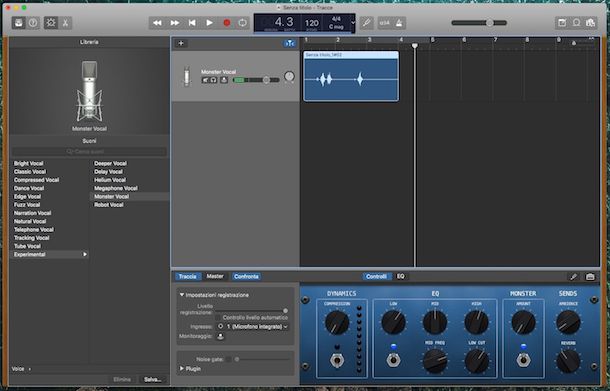Enable Controllo livello automatico checkbox
This screenshot has width=610, height=391.
(x=219, y=318)
